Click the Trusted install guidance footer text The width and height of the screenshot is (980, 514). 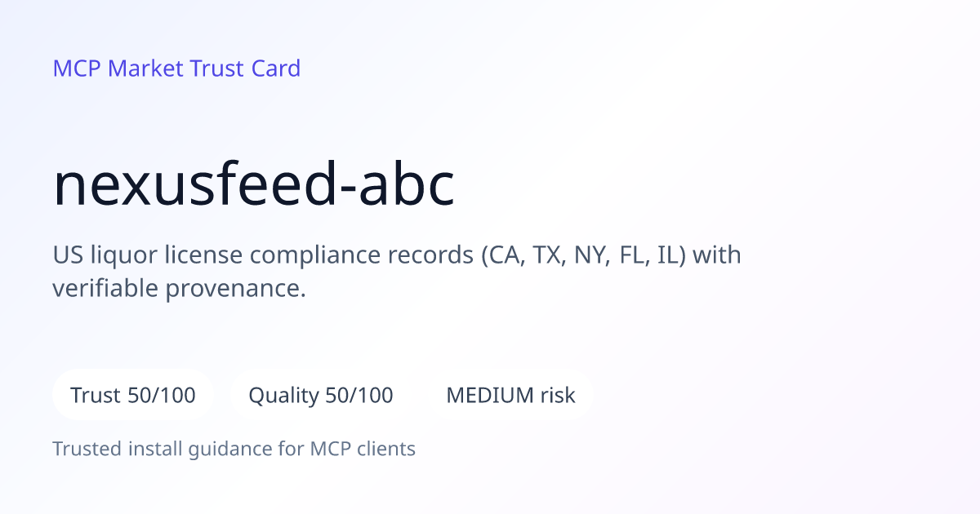[234, 449]
